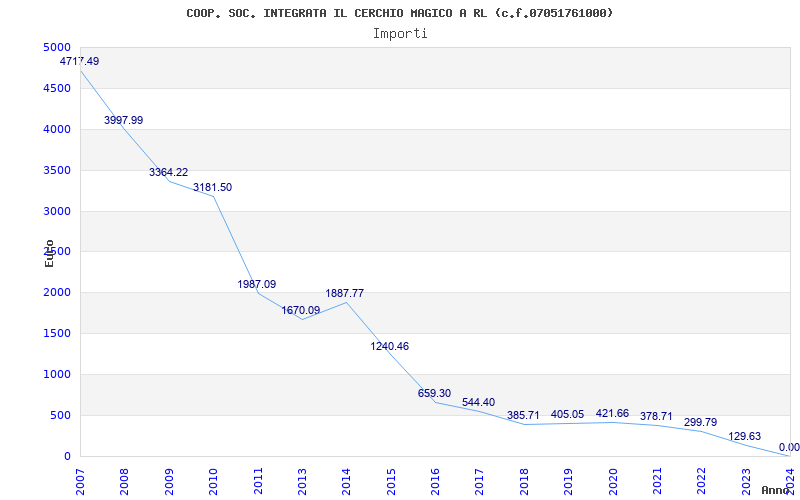Click the 2023 x-axis year label
Viewport: 800px width, 500px height.
pos(746,482)
